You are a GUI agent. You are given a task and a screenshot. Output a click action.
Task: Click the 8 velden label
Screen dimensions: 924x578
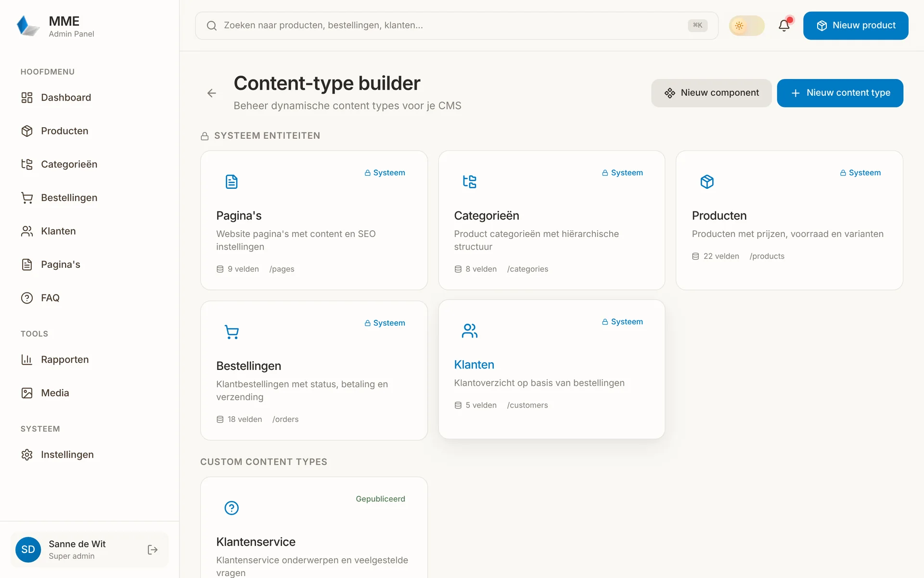(x=481, y=269)
